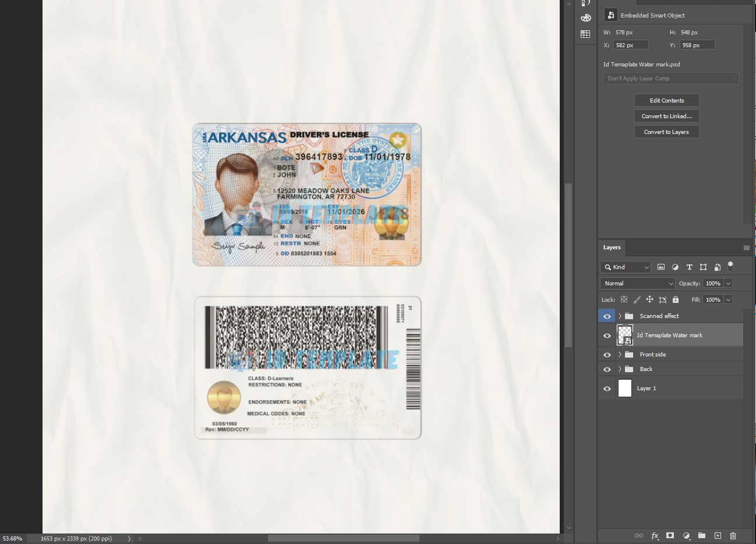Delete layer trash icon

(x=733, y=535)
